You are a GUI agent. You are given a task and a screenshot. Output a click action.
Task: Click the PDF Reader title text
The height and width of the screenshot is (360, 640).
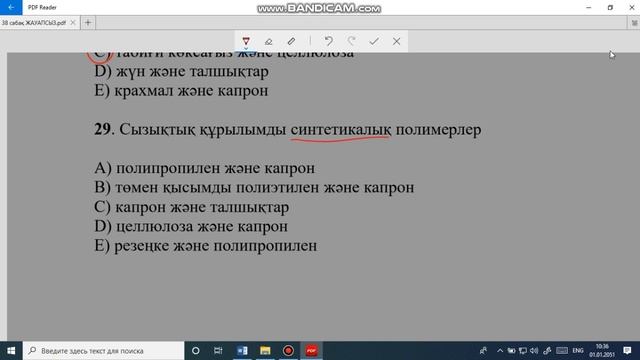click(x=42, y=7)
